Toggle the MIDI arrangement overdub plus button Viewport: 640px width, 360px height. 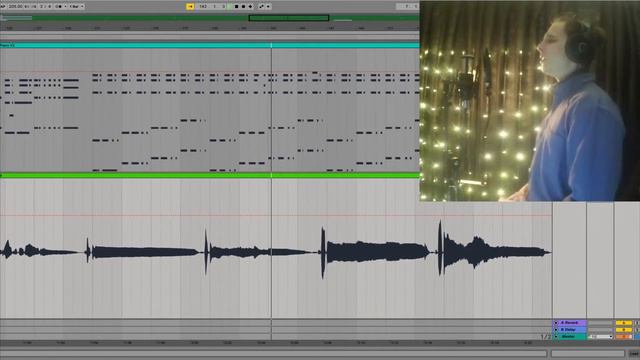pos(250,7)
